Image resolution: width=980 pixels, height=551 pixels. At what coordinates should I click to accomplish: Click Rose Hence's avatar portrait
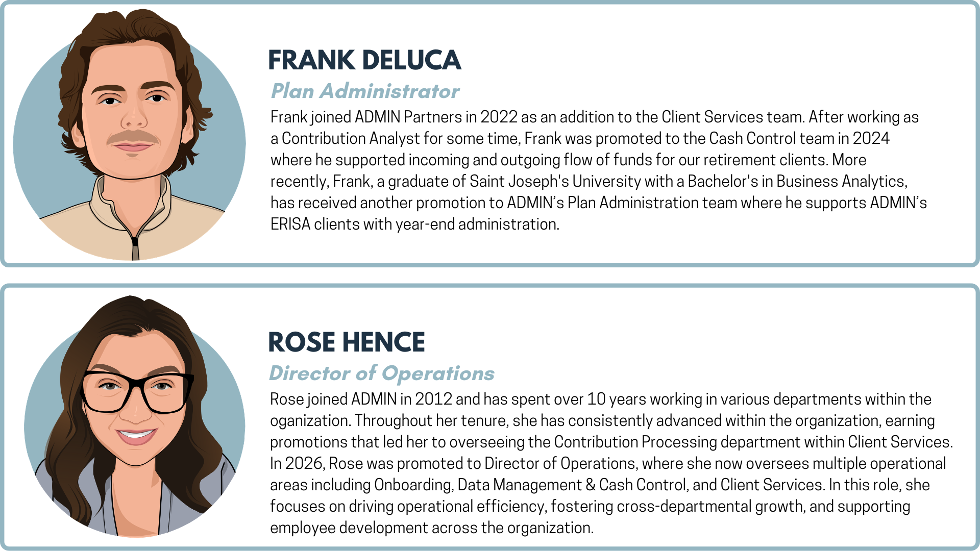(x=135, y=416)
